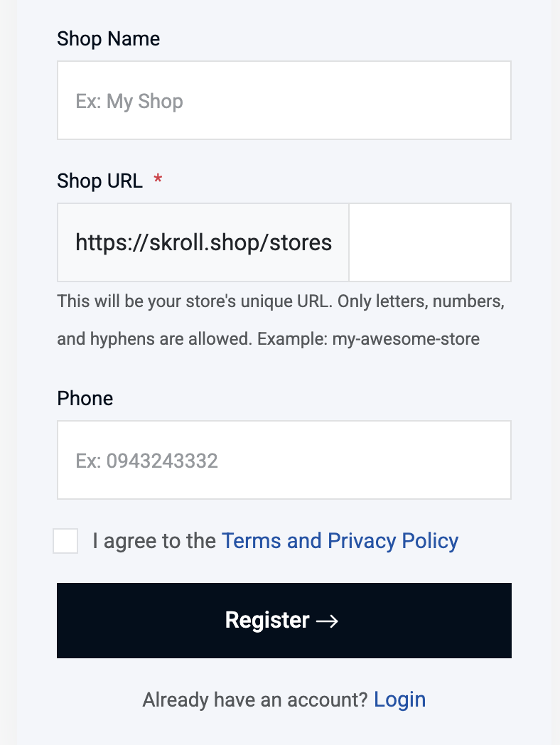Click the Shop Name label
The height and width of the screenshot is (745, 560).
tap(108, 38)
